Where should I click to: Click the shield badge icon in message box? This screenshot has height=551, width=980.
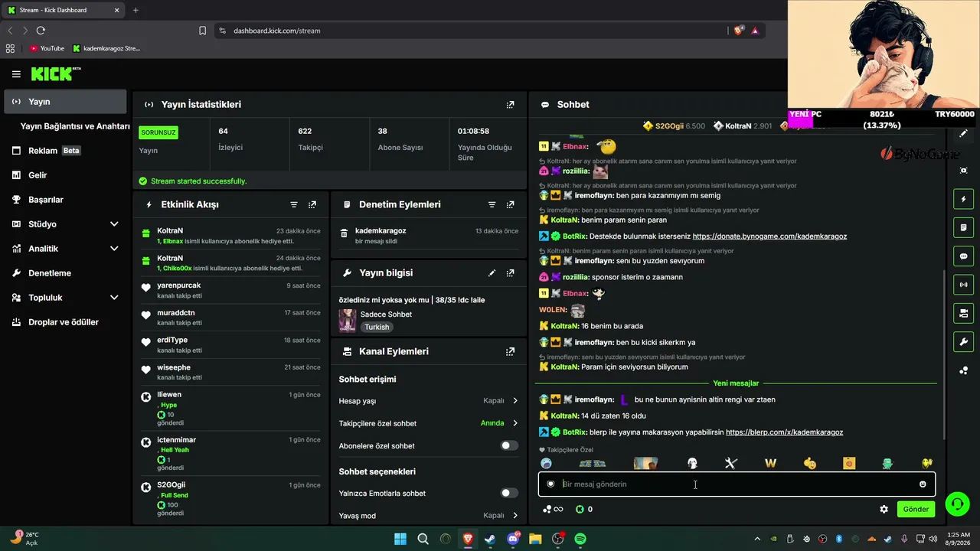(550, 484)
